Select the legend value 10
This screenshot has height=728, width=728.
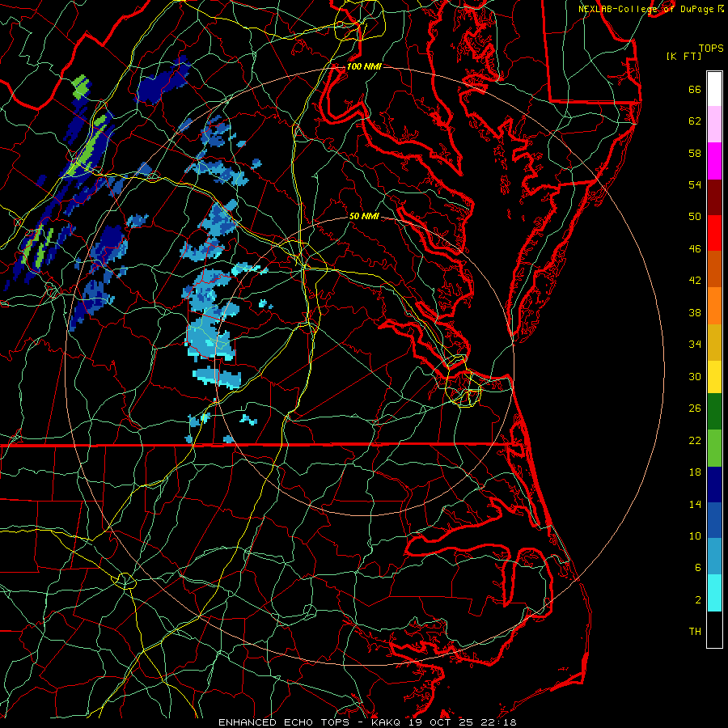pos(695,535)
